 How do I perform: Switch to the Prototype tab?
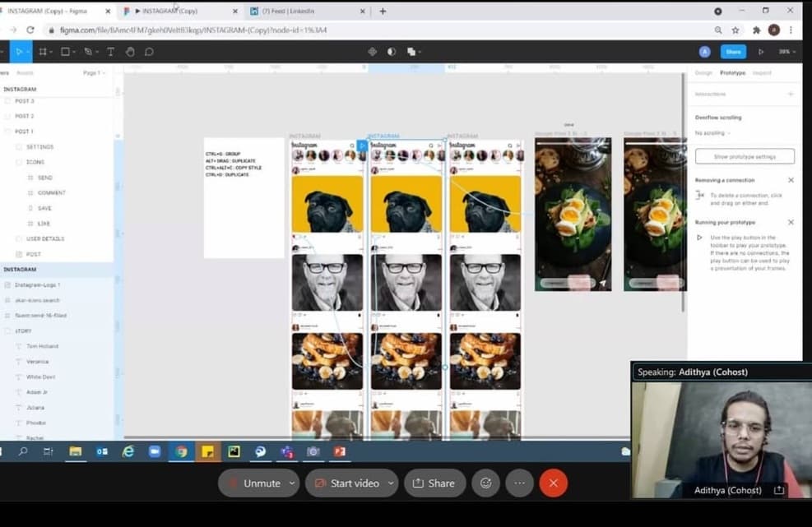point(733,73)
